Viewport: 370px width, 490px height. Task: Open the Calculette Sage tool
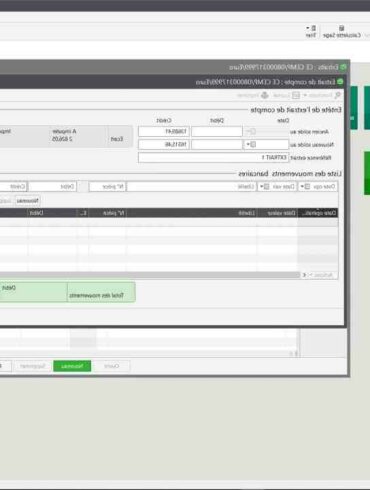(x=342, y=32)
